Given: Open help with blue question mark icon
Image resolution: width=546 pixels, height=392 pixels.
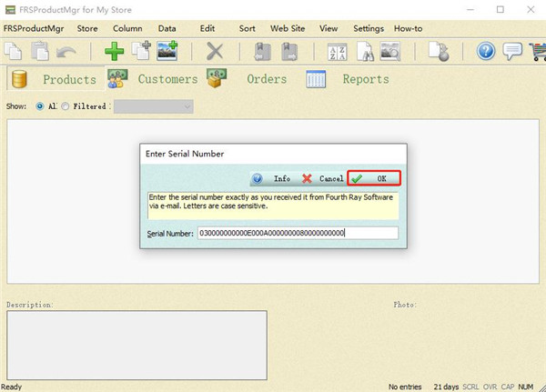Looking at the screenshot, I should click(x=486, y=51).
